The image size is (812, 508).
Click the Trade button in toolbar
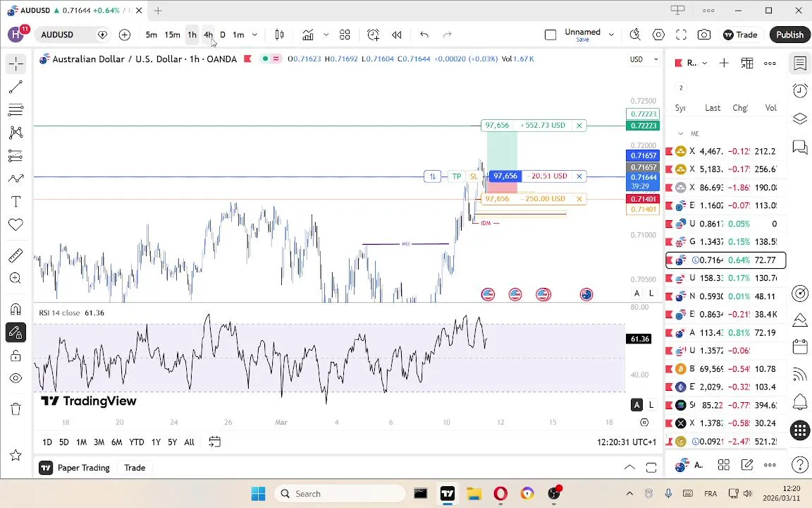click(x=741, y=35)
